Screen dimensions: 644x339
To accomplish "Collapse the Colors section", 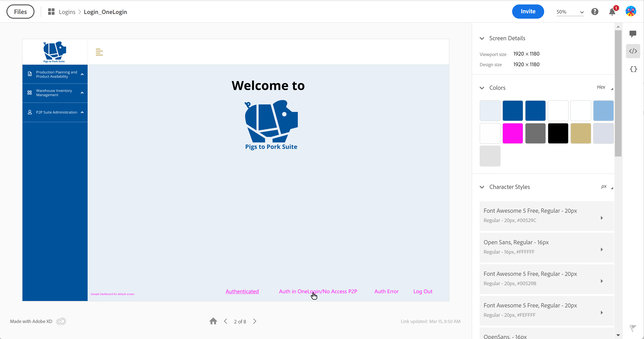I will coord(482,88).
